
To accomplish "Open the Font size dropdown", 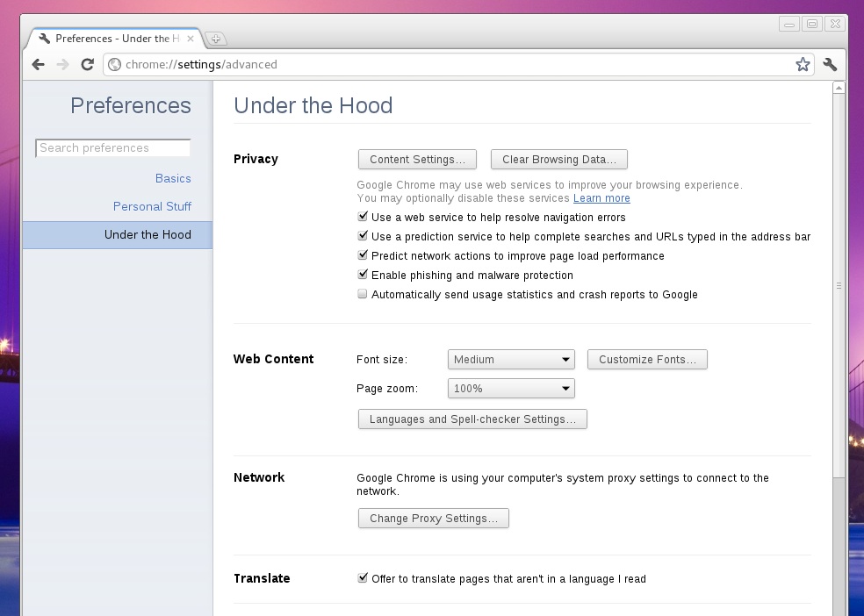I will [511, 360].
